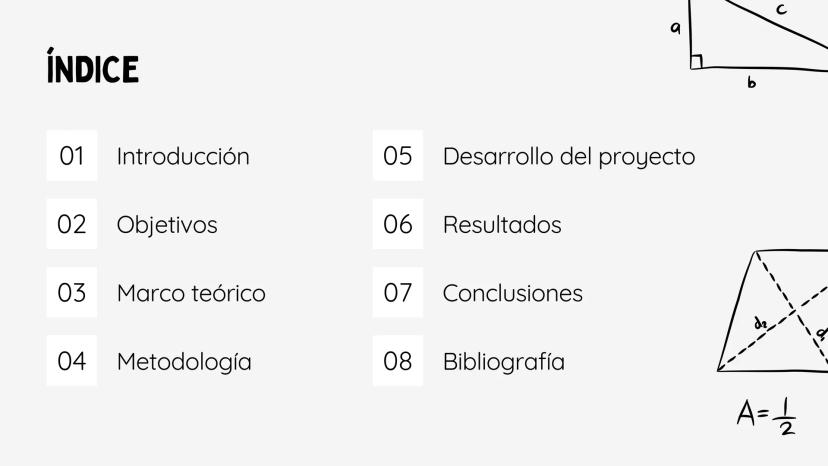
Task: Go to the Resultados section
Action: (502, 225)
